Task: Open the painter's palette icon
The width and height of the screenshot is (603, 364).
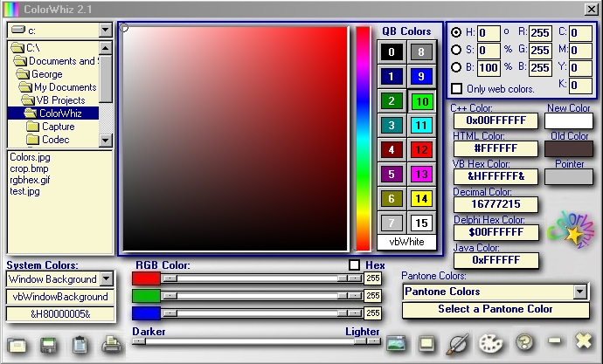Action: (492, 343)
